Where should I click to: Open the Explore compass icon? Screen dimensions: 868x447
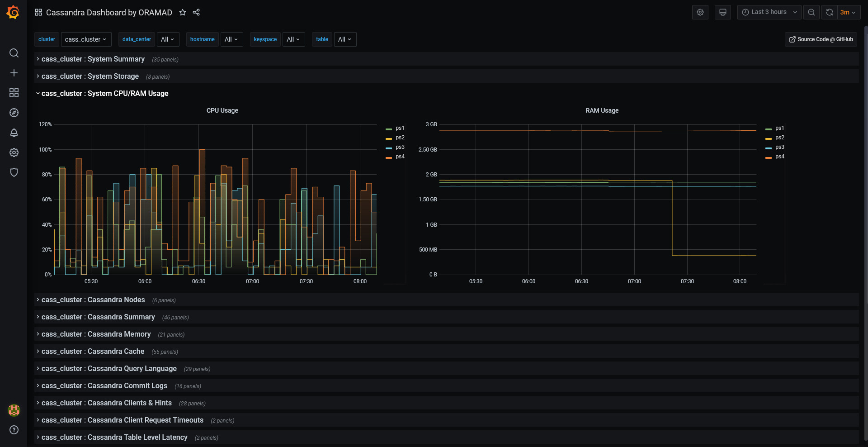pyautogui.click(x=14, y=113)
